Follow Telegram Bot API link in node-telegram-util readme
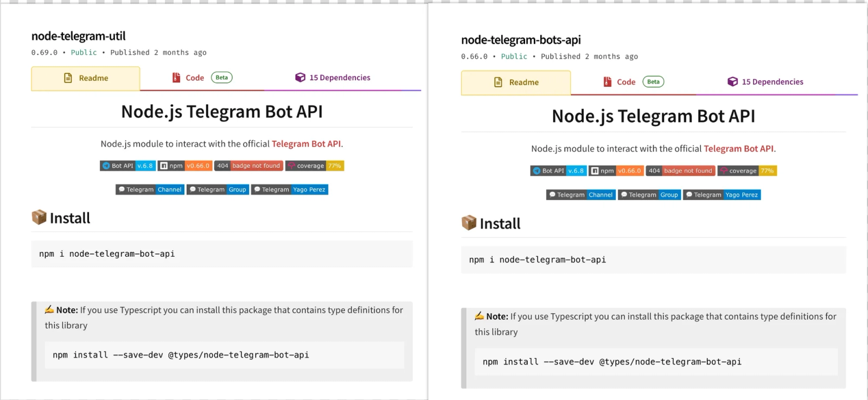The width and height of the screenshot is (868, 400). [306, 144]
